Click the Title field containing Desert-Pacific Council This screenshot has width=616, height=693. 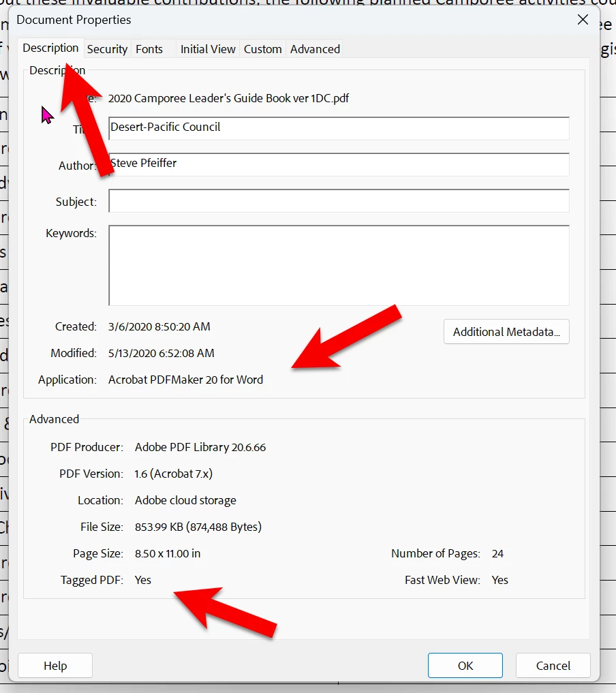coord(339,128)
